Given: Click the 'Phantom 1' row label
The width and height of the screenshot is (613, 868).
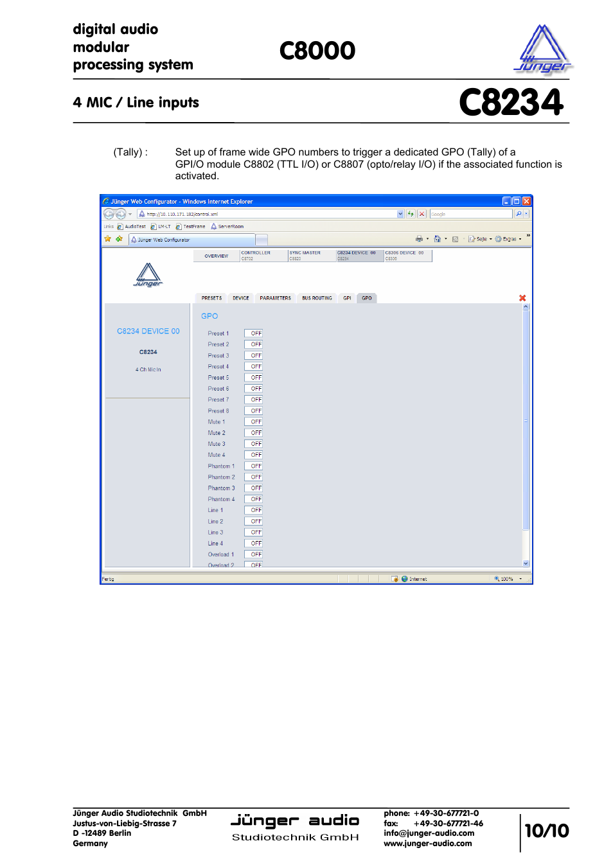Looking at the screenshot, I should coord(221,466).
